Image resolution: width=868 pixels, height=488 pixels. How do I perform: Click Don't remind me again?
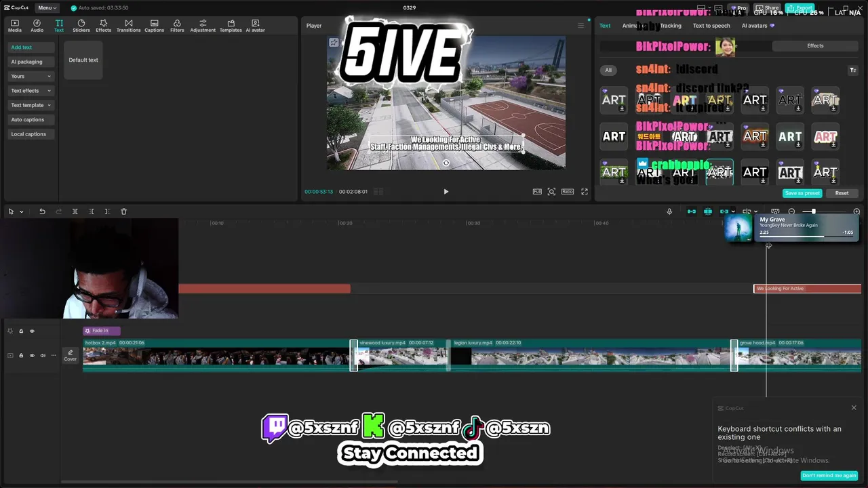[x=829, y=476]
